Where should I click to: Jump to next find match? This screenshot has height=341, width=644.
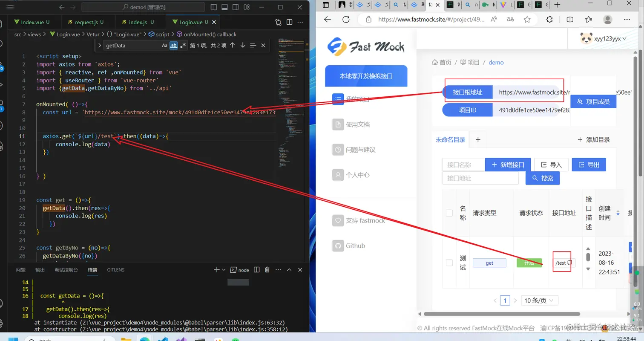tap(243, 45)
